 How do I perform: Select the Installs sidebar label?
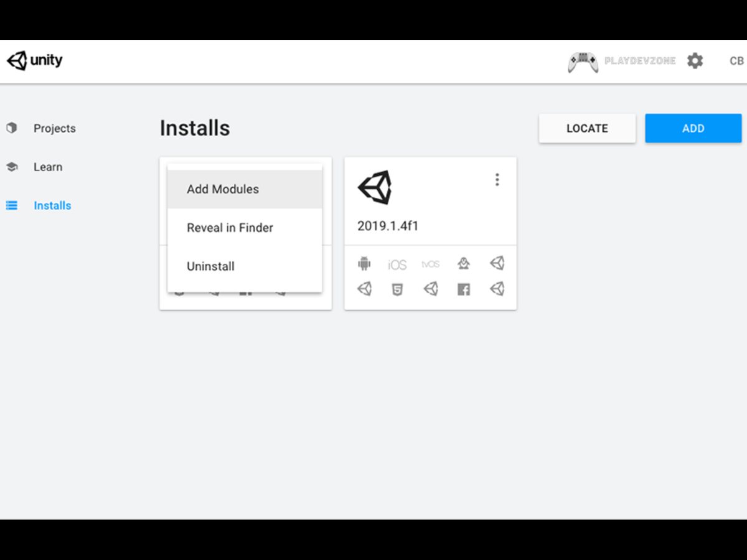(52, 205)
